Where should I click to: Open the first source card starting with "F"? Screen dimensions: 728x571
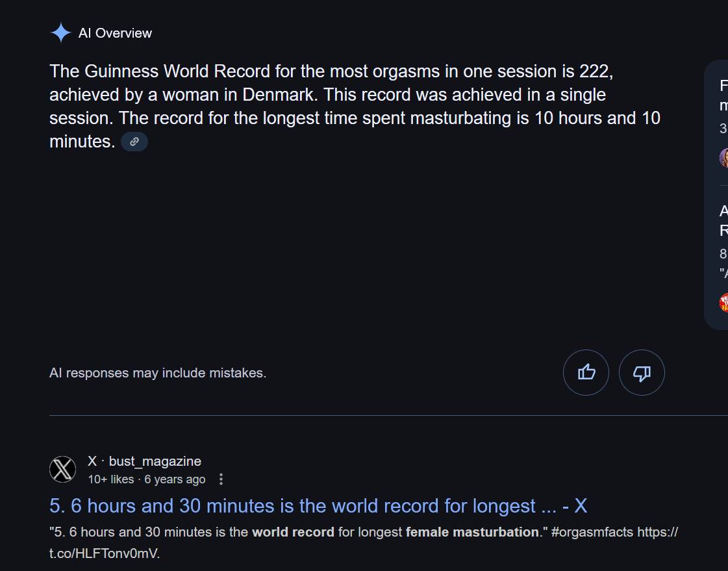point(723,95)
